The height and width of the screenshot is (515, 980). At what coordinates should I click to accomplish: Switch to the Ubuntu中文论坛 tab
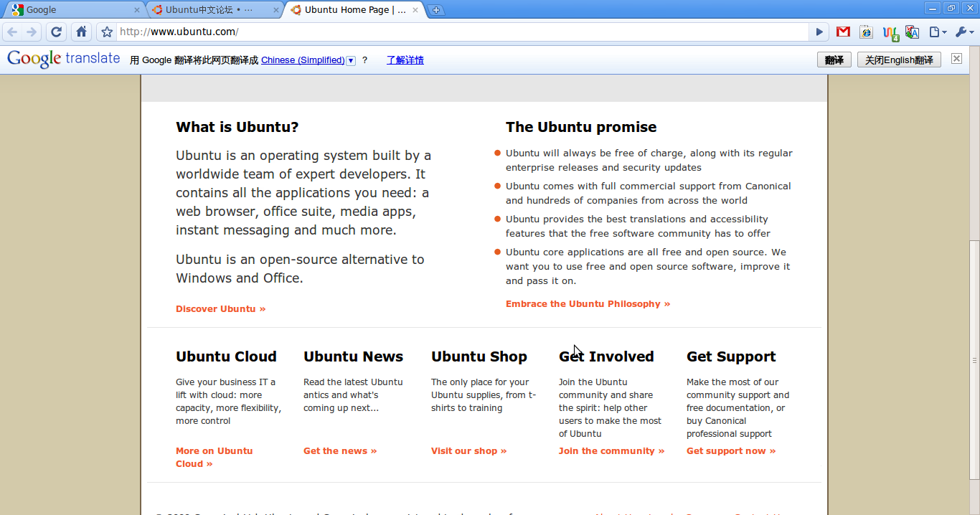point(215,10)
